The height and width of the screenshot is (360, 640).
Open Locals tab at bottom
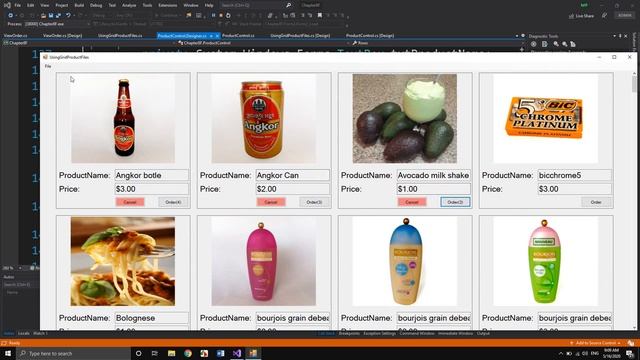(x=24, y=333)
